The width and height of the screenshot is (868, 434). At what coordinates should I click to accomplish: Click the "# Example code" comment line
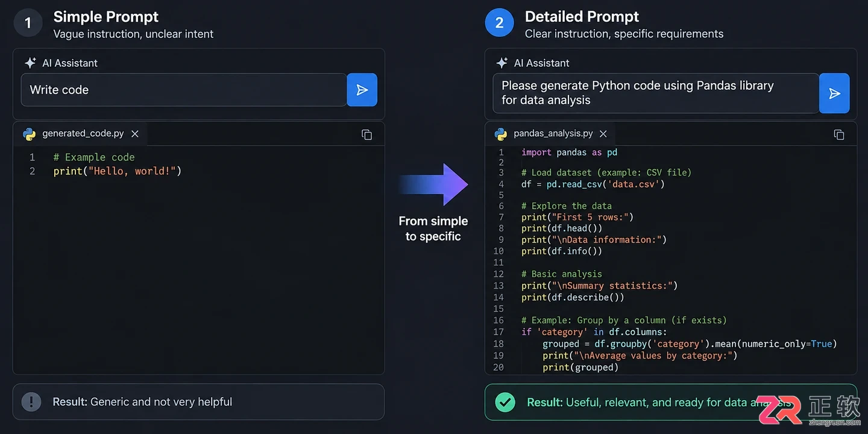[94, 157]
